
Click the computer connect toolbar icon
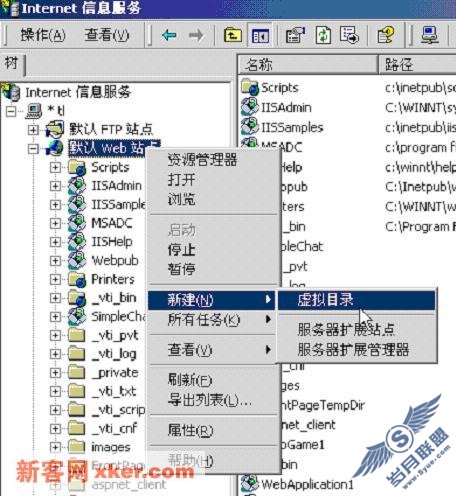click(x=429, y=35)
